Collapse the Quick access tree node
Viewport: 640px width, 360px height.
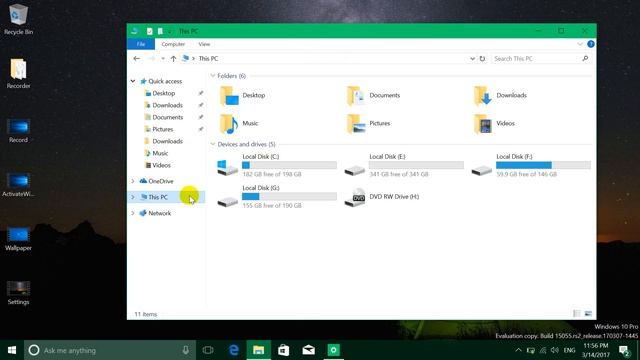(x=133, y=81)
